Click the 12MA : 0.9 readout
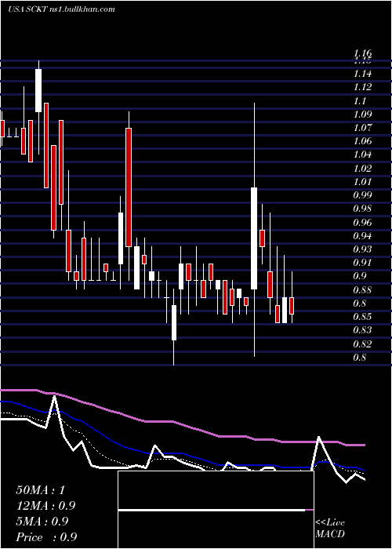Screen dimensions: 392x549 (x=45, y=506)
